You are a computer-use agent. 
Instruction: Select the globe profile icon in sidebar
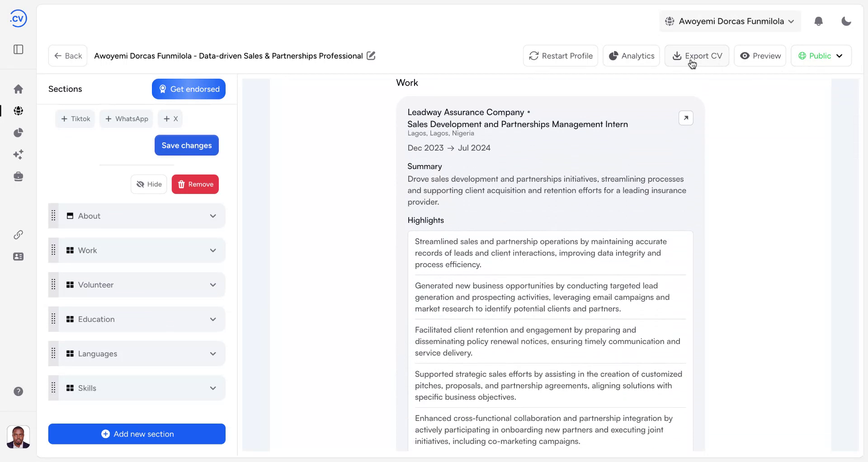(x=18, y=110)
